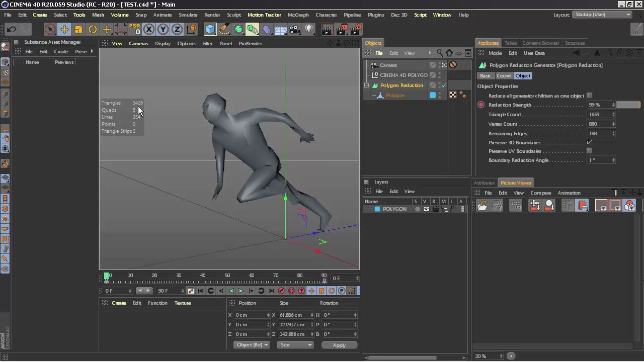This screenshot has width=644, height=362.
Task: Enable Reduce all generator children as one object
Action: pos(589,96)
